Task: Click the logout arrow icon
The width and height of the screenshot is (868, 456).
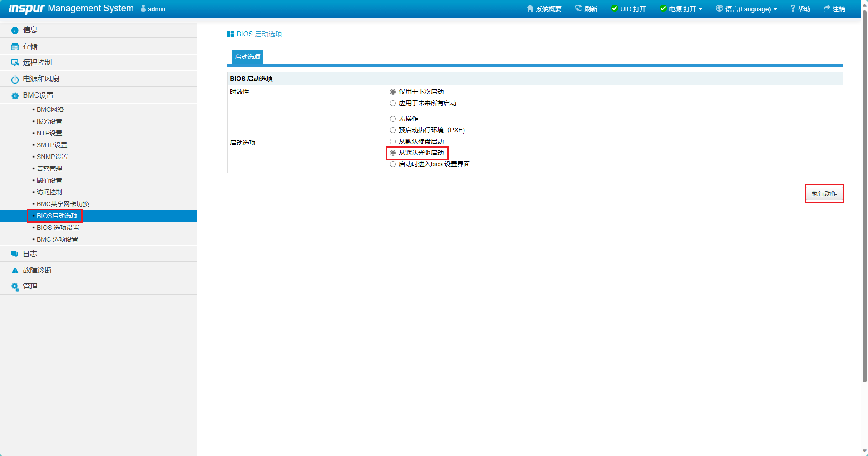Action: coord(827,8)
